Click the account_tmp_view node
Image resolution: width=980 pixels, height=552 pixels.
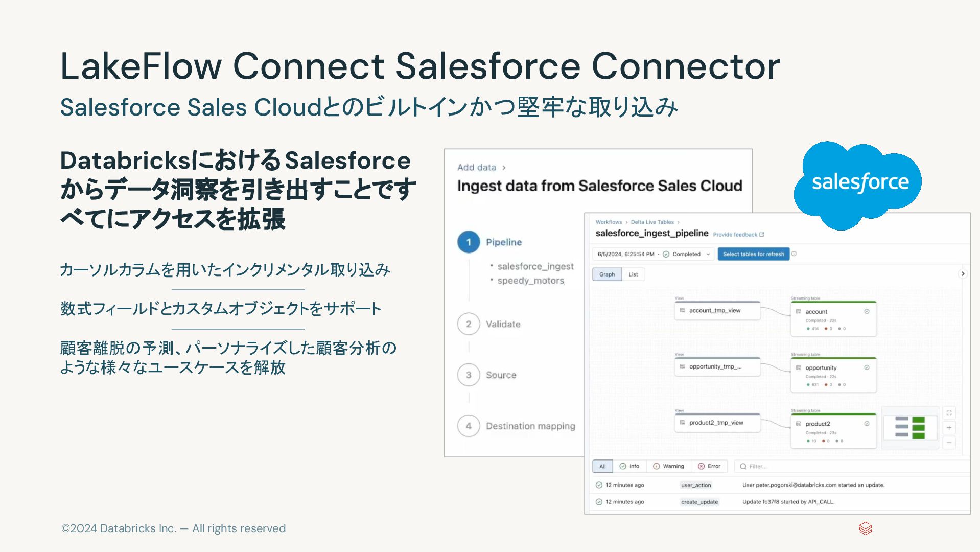tap(717, 311)
